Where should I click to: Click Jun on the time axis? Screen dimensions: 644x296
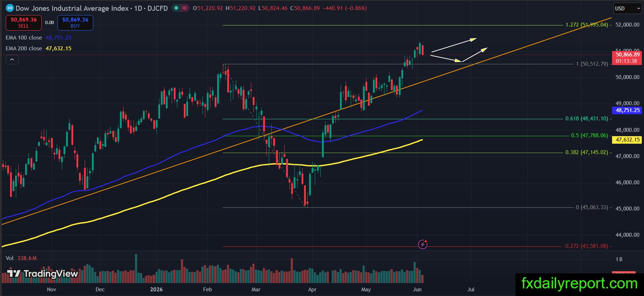pos(417,290)
